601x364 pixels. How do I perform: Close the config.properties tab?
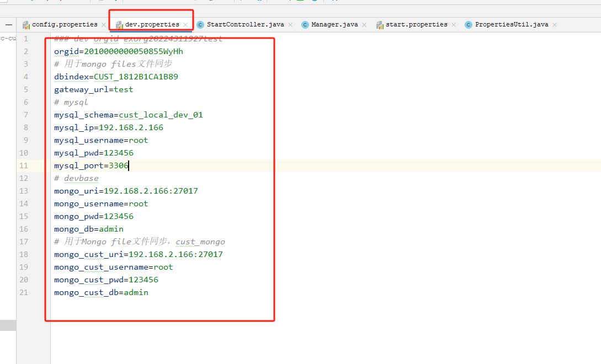point(104,25)
